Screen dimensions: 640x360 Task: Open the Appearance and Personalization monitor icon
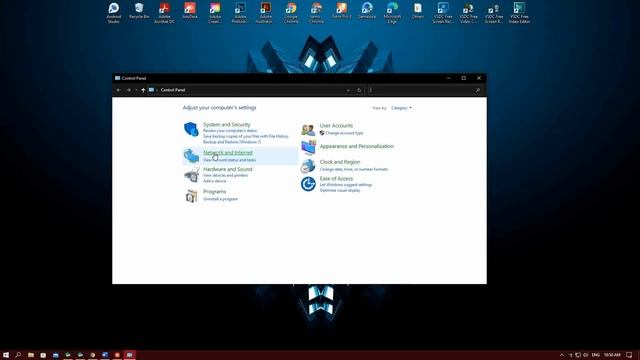click(308, 147)
